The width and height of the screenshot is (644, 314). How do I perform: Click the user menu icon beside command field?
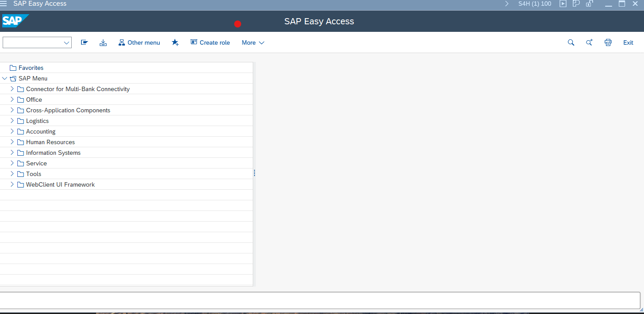84,42
